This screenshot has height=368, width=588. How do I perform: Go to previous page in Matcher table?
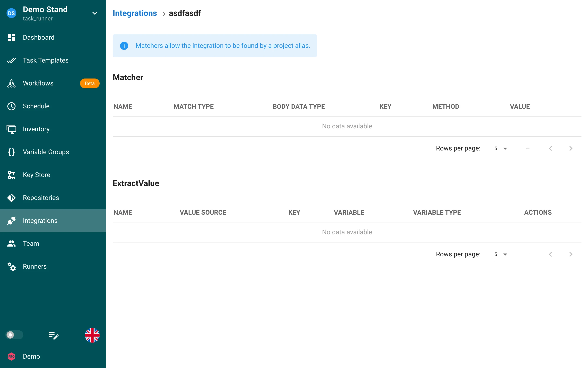click(x=550, y=148)
